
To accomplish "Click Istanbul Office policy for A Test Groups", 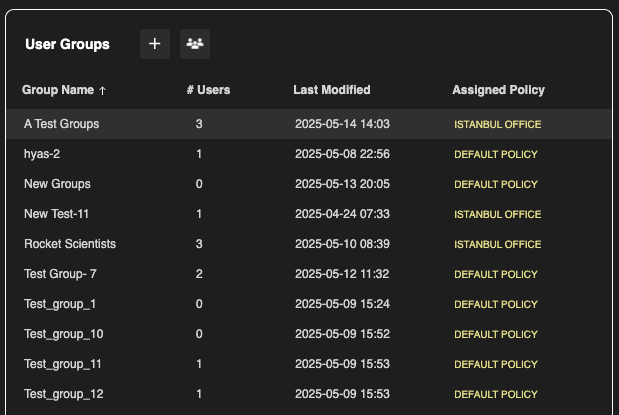I will [x=497, y=125].
